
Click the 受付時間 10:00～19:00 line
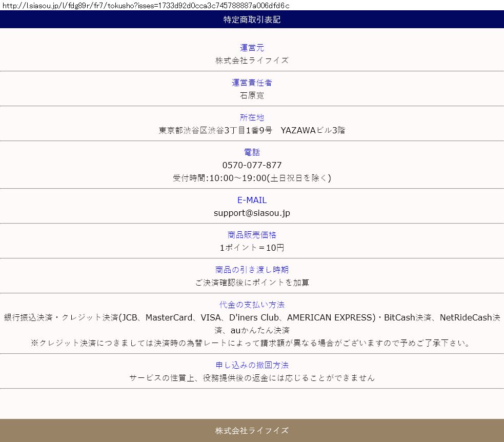[252, 178]
